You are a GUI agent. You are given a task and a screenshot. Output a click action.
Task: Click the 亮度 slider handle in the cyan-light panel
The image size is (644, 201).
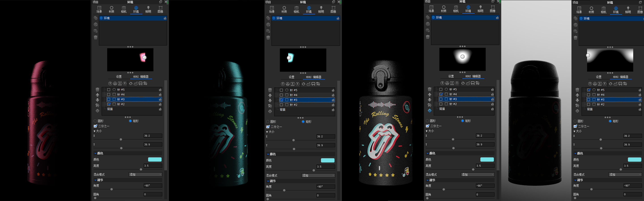click(314, 170)
